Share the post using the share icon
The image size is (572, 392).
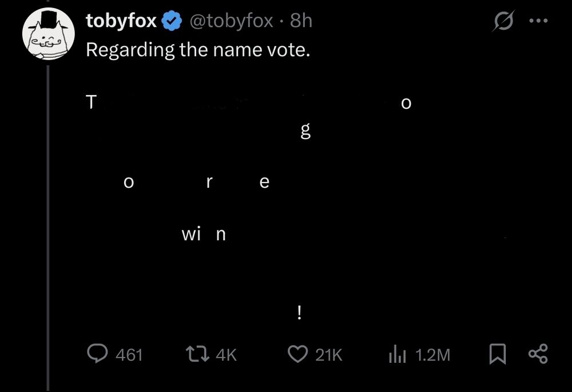[538, 354]
